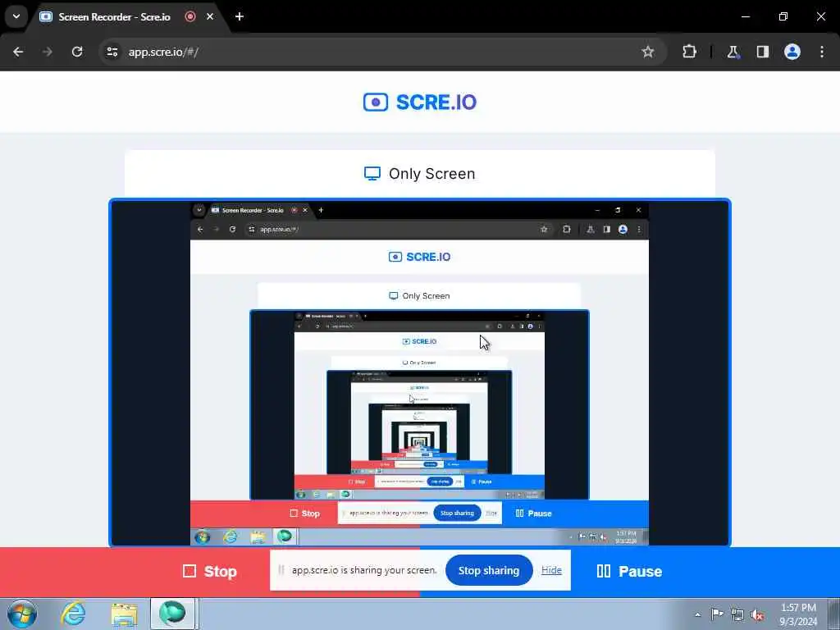840x630 pixels.
Task: Pause the recording with the blue Pause button
Action: click(x=629, y=571)
